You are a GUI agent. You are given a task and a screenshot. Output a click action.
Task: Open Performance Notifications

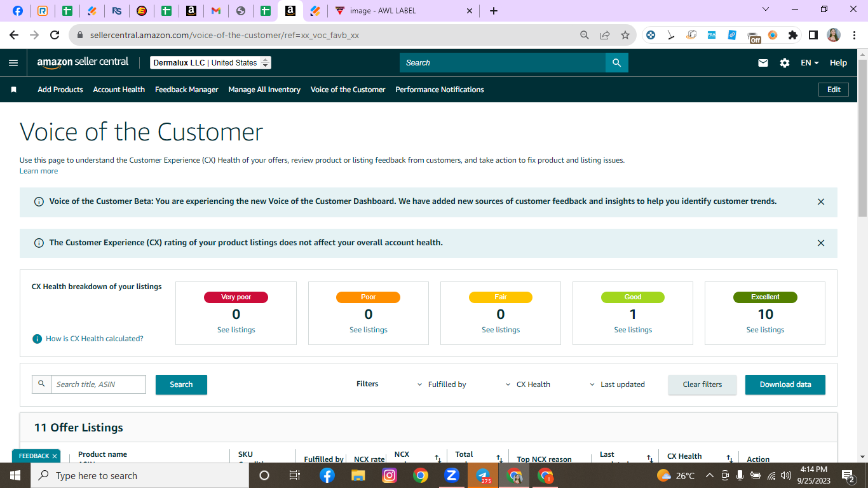click(x=440, y=90)
